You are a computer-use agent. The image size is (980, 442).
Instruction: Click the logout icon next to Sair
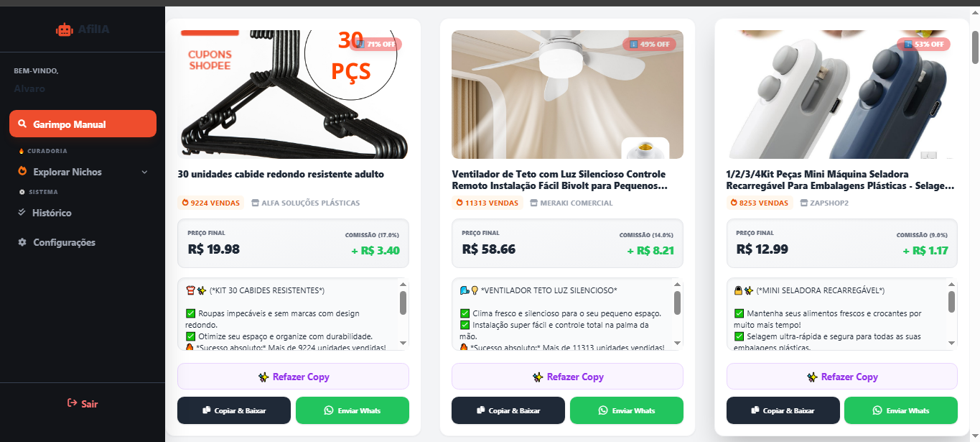click(x=72, y=403)
